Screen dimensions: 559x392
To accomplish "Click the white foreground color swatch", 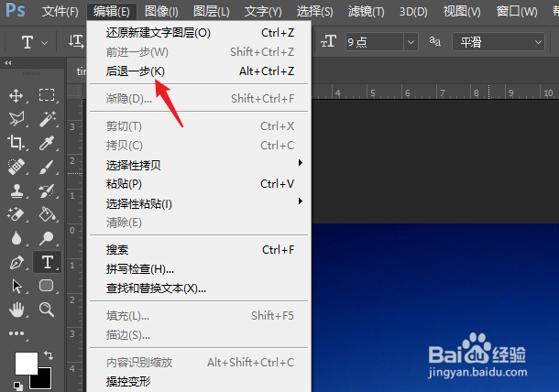I will (x=26, y=364).
